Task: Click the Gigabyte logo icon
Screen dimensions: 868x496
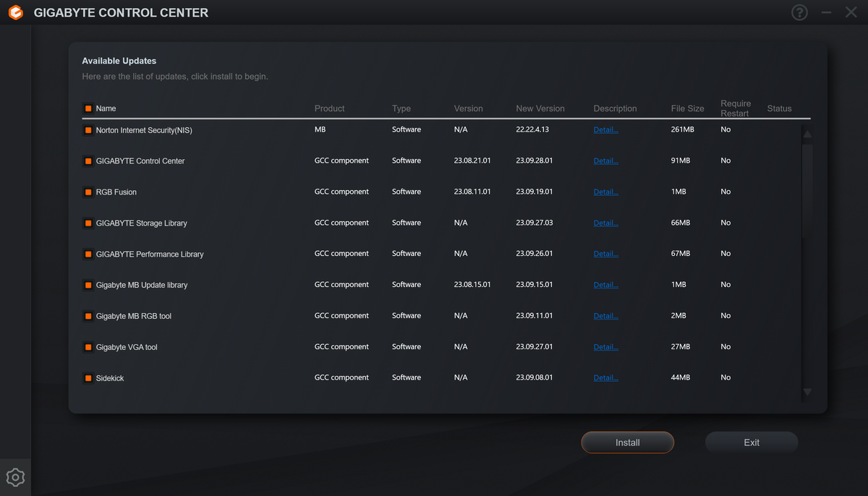Action: [x=15, y=13]
